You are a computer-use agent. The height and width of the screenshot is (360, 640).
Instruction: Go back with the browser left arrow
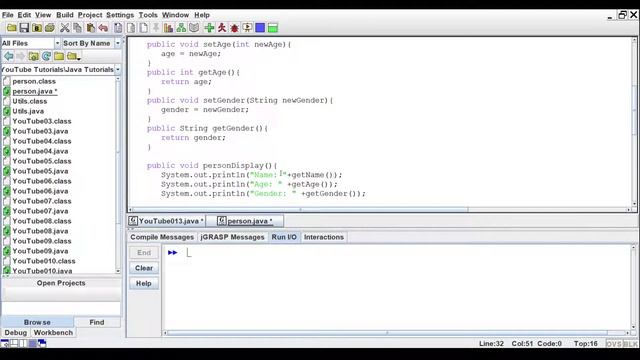(9, 56)
